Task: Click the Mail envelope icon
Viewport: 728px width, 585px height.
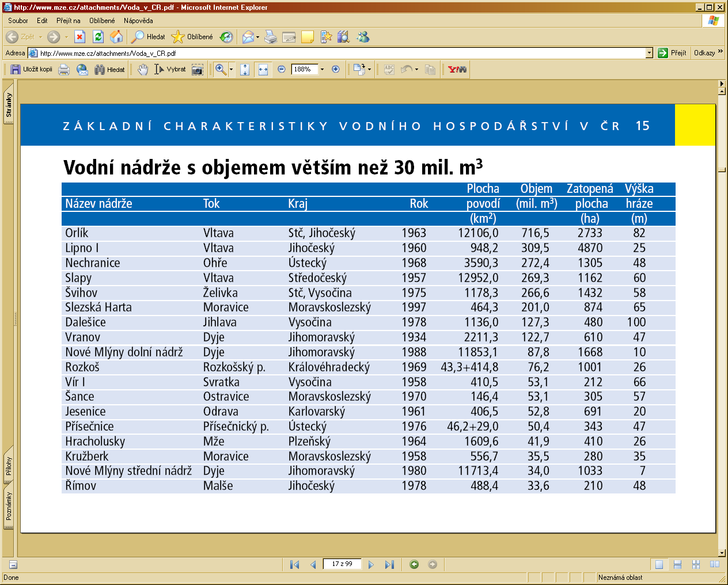Action: (248, 37)
